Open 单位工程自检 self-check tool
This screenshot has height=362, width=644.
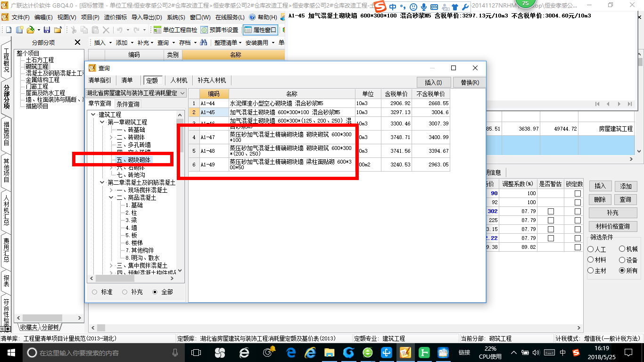pos(175,30)
